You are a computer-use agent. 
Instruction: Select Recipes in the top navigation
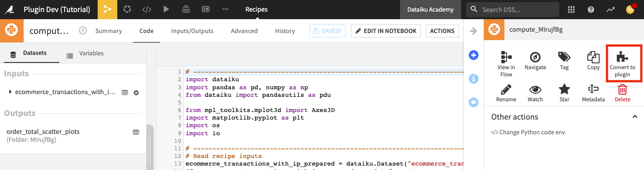pos(256,9)
